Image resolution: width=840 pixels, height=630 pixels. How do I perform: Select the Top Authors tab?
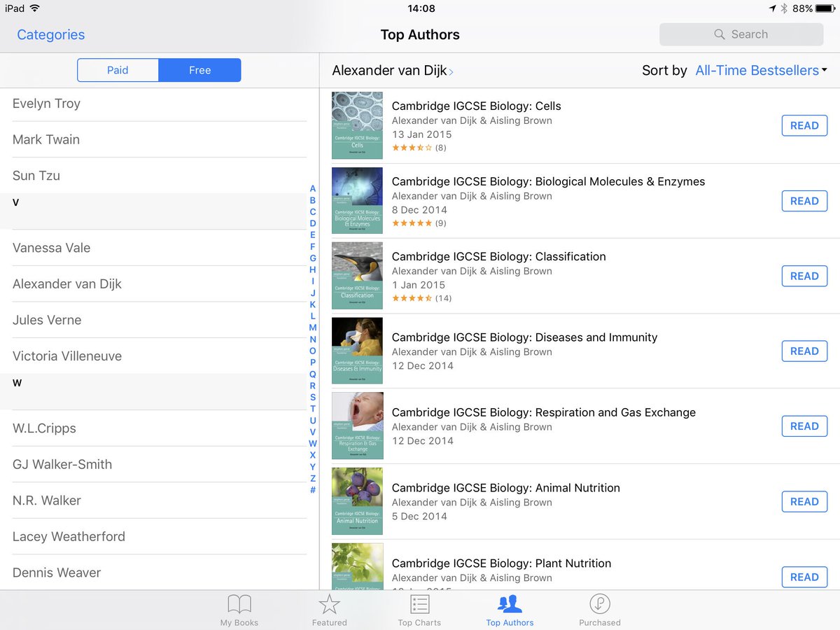[x=510, y=609]
